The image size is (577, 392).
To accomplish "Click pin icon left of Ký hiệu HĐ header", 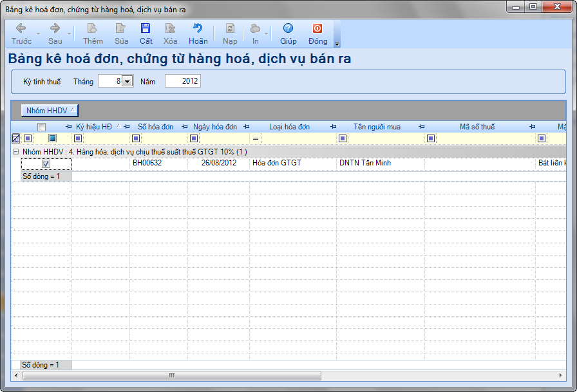I will [x=68, y=127].
